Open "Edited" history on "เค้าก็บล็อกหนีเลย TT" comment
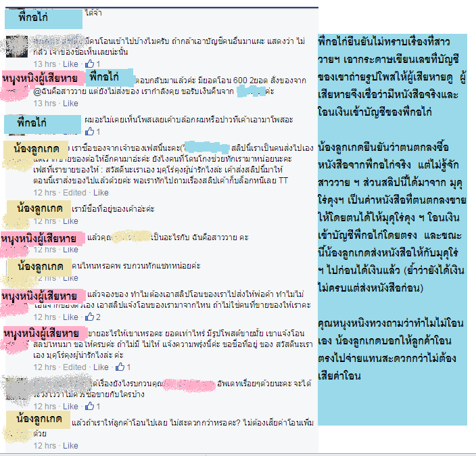Screen dimensions: 476x456 pyautogui.click(x=74, y=193)
